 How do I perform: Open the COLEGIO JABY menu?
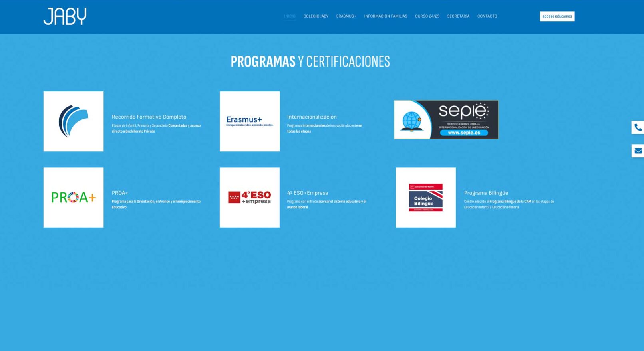[316, 16]
